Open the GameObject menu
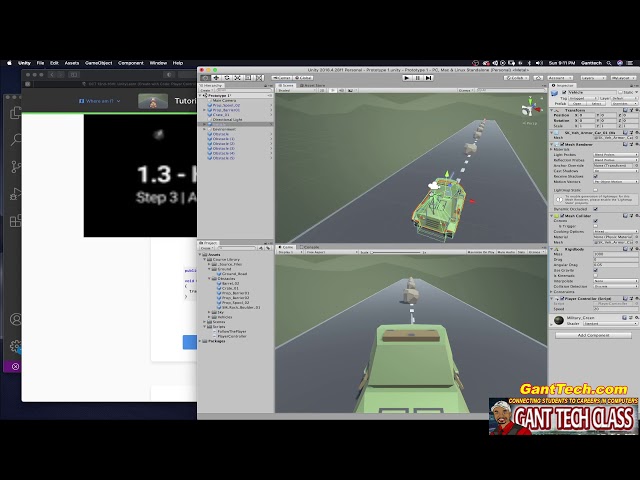 pos(98,63)
